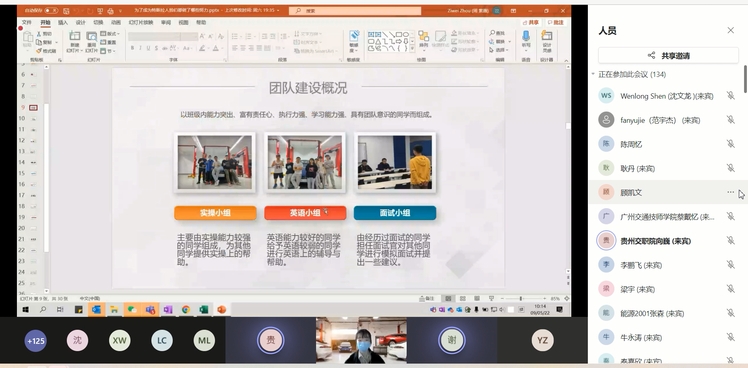This screenshot has width=748, height=368.
Task: Click the 共享邀请 share invite button
Action: pyautogui.click(x=668, y=56)
